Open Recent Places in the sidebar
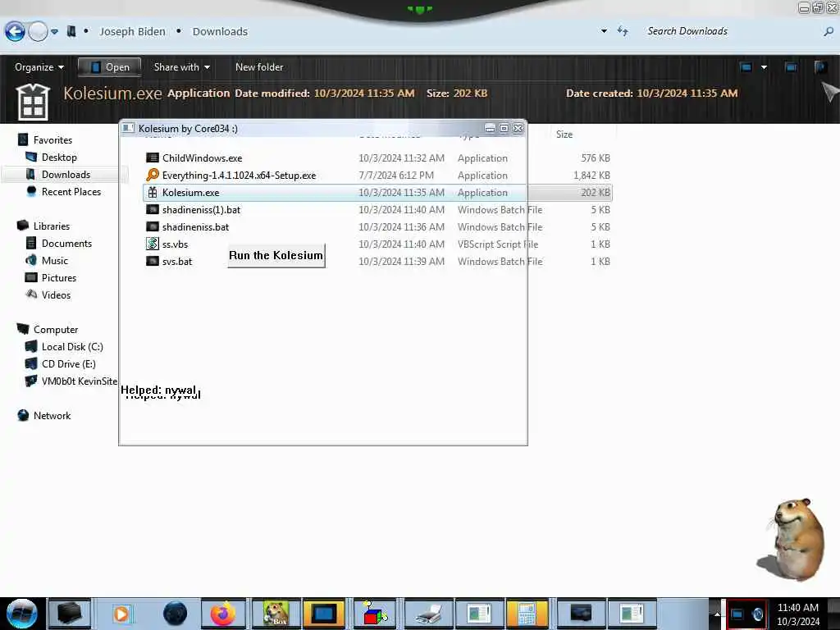The image size is (840, 630). tap(71, 192)
